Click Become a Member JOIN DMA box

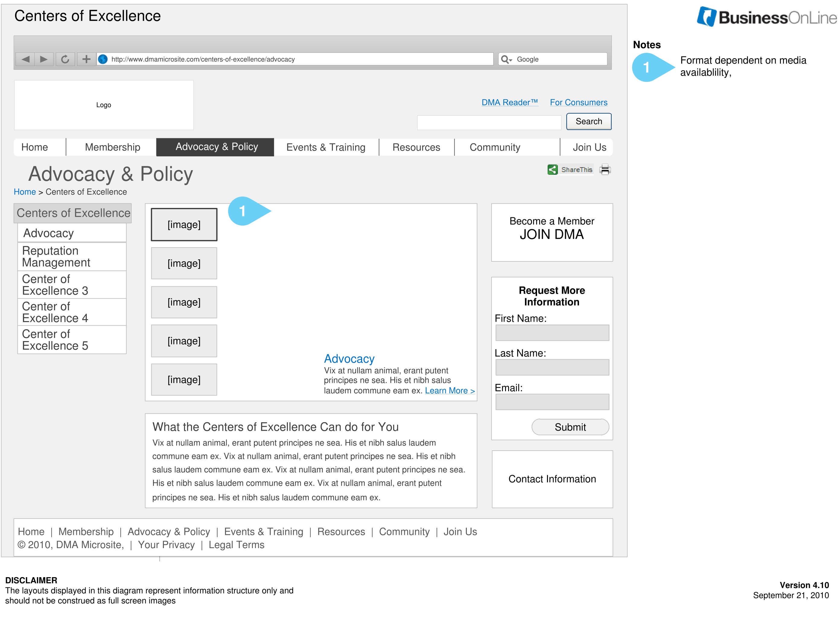(552, 232)
